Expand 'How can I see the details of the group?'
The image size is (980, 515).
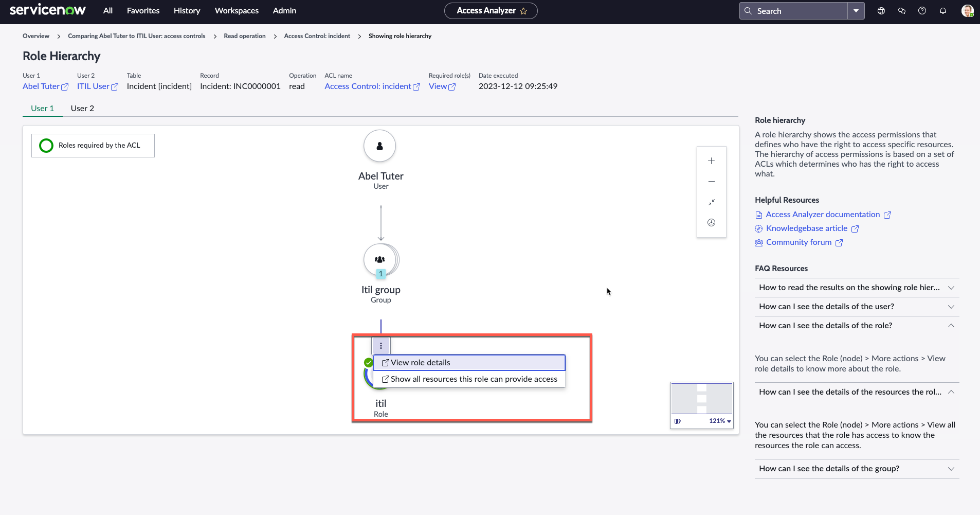857,469
